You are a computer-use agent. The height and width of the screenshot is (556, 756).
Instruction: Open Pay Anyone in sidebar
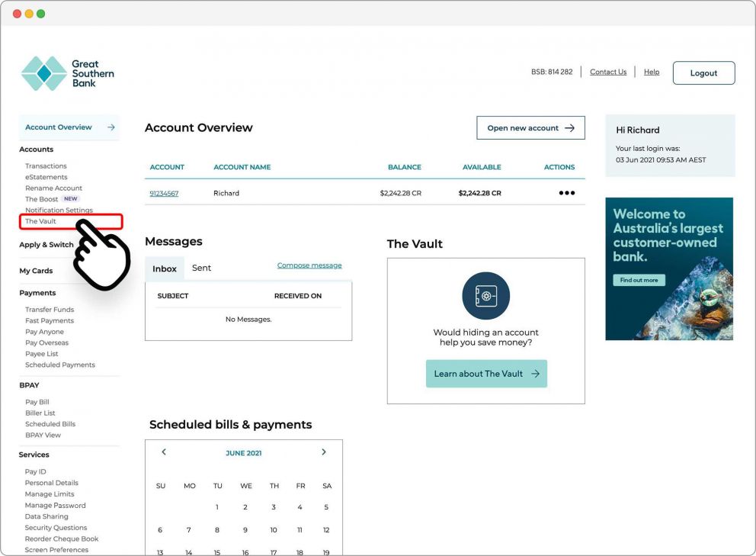(x=44, y=332)
